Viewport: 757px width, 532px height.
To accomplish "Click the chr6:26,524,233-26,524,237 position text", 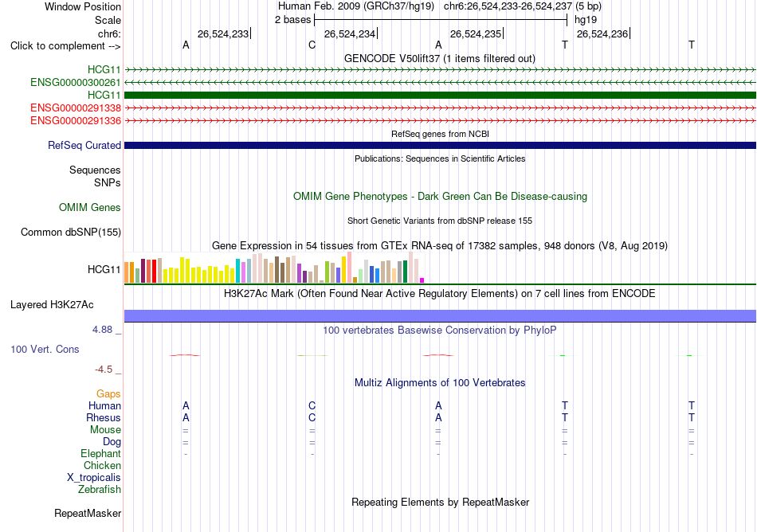I will [x=508, y=6].
